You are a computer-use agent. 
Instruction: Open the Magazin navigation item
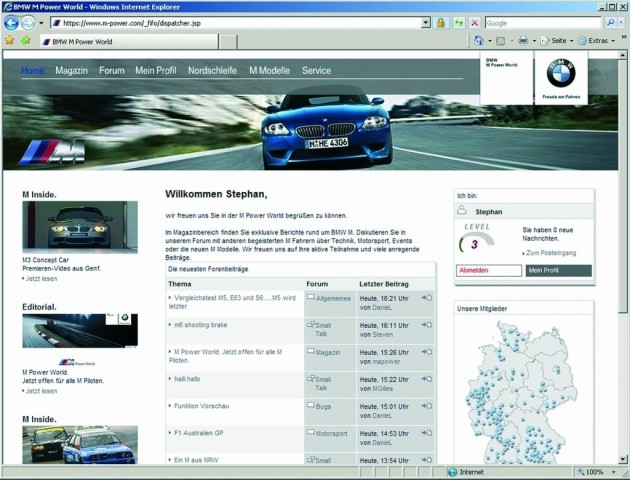tap(71, 70)
